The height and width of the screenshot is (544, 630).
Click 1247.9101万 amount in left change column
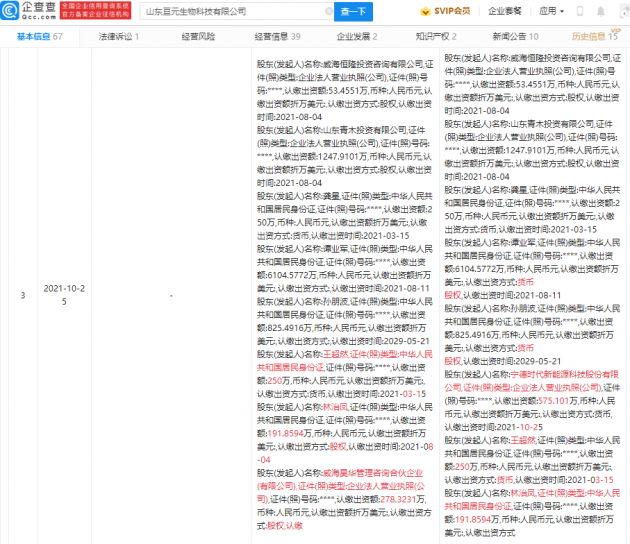pyautogui.click(x=343, y=156)
